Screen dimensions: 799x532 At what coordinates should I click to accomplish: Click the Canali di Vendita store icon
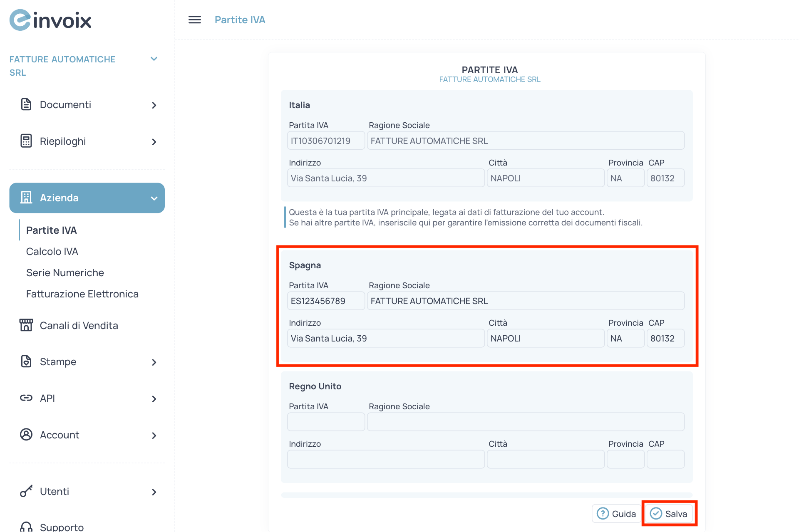[26, 325]
